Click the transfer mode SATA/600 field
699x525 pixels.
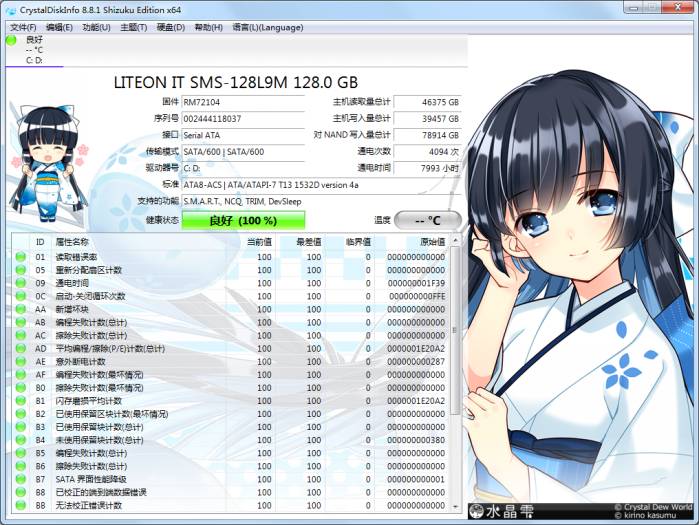[x=243, y=152]
